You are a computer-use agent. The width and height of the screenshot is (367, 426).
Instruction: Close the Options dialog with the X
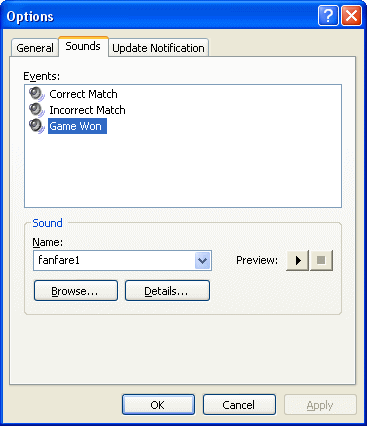click(x=351, y=15)
